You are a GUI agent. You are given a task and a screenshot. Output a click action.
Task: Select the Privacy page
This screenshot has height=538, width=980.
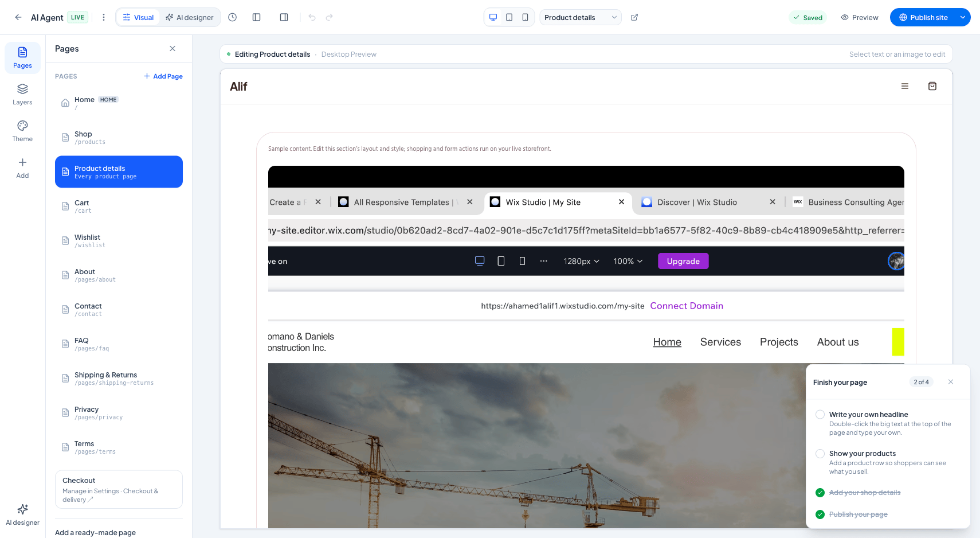point(119,413)
